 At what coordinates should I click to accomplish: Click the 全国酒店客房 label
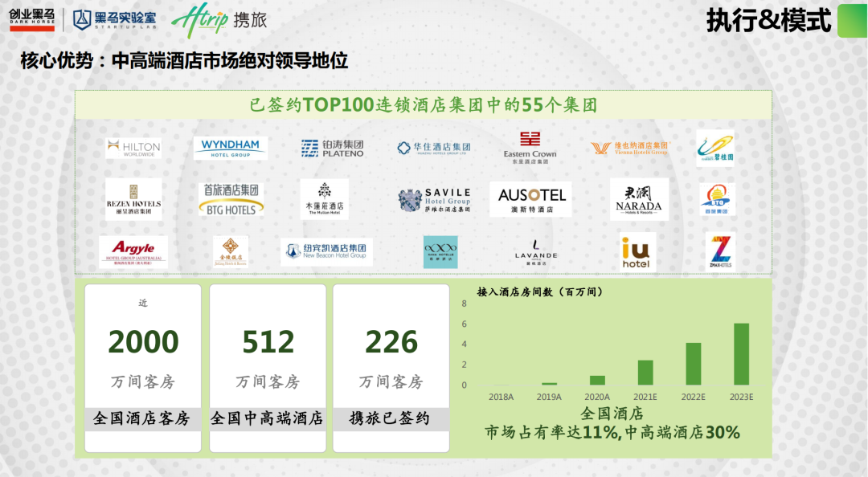point(141,418)
